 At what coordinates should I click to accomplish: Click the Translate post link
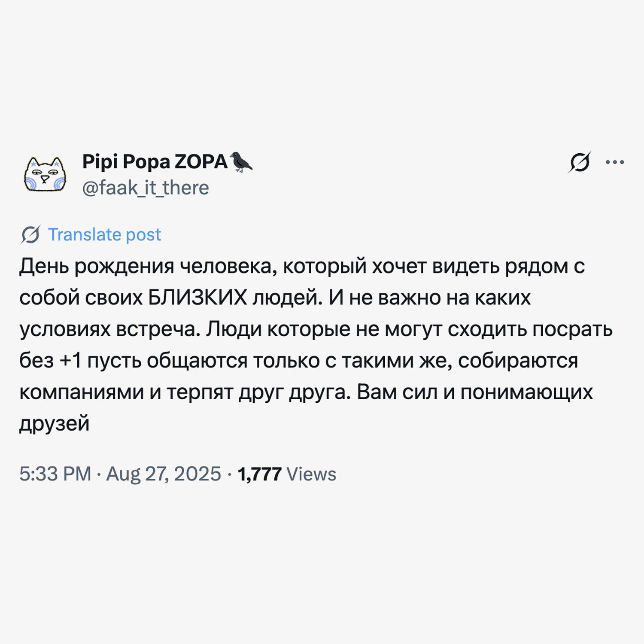click(x=104, y=234)
